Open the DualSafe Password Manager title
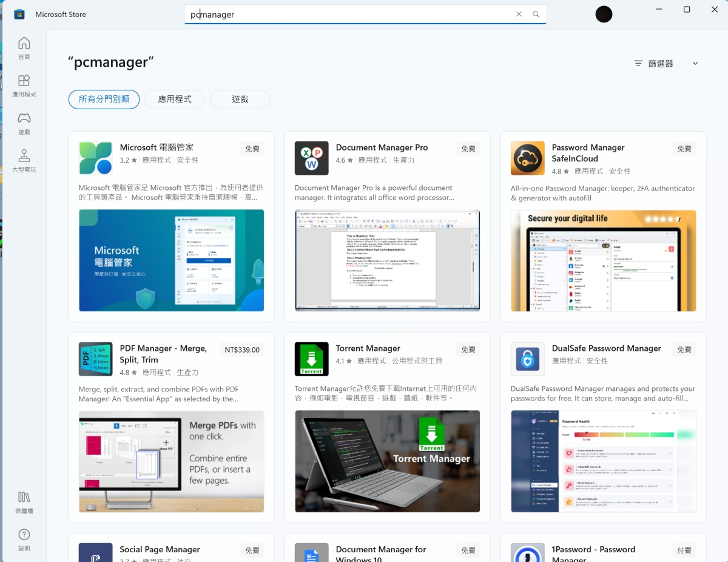728x562 pixels. pos(606,348)
